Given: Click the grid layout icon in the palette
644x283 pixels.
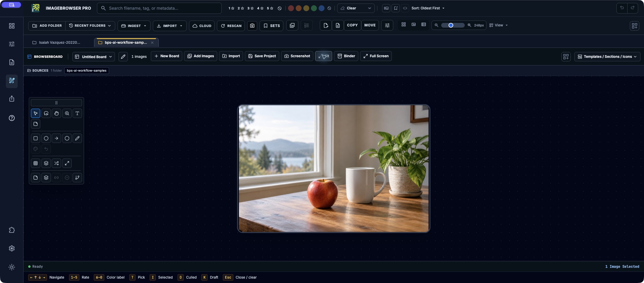Looking at the screenshot, I should click(36, 163).
